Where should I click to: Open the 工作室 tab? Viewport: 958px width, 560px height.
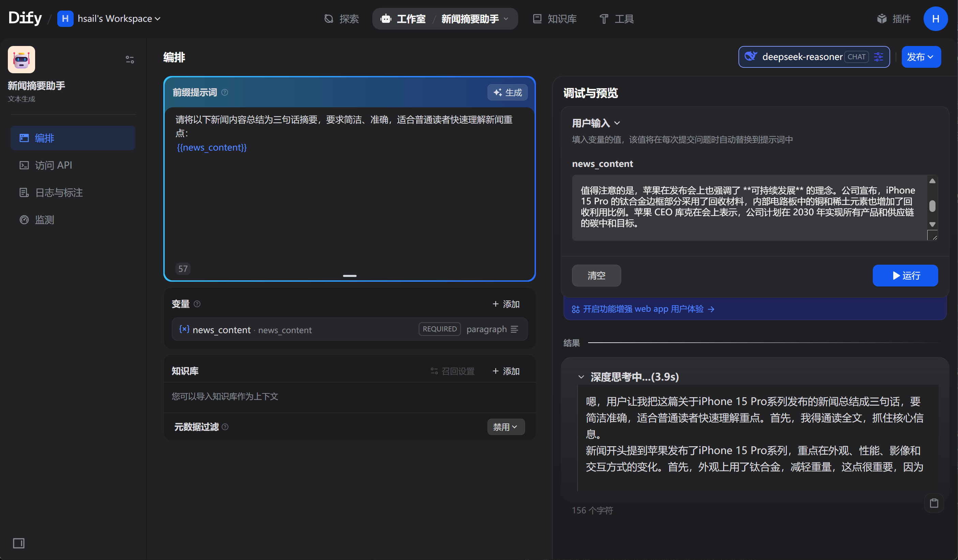tap(403, 19)
